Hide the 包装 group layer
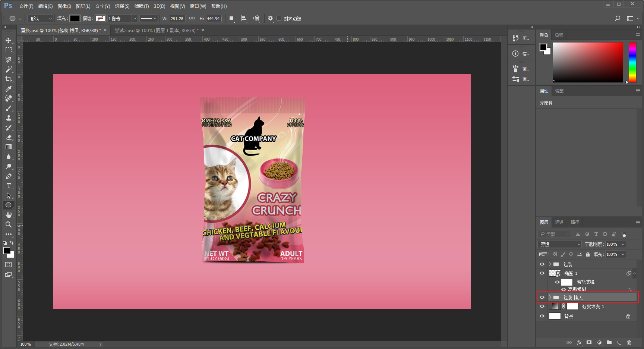644x349 pixels. coord(542,264)
